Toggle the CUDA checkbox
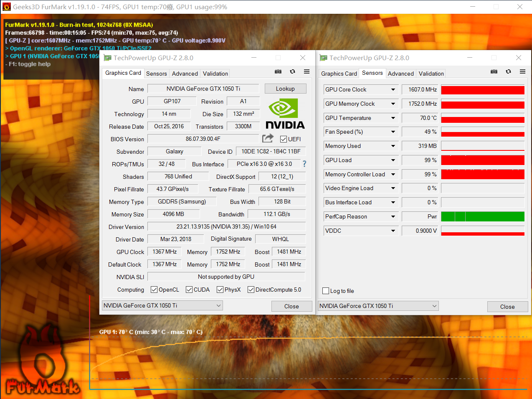532x399 pixels. (x=189, y=290)
